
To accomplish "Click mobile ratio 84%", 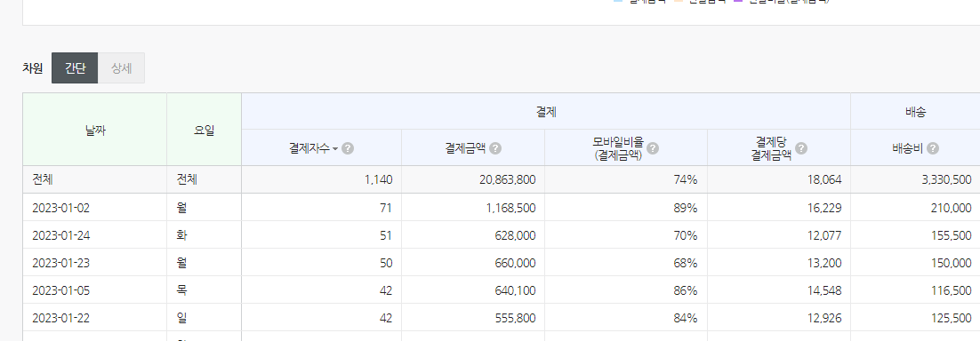I will 686,318.
